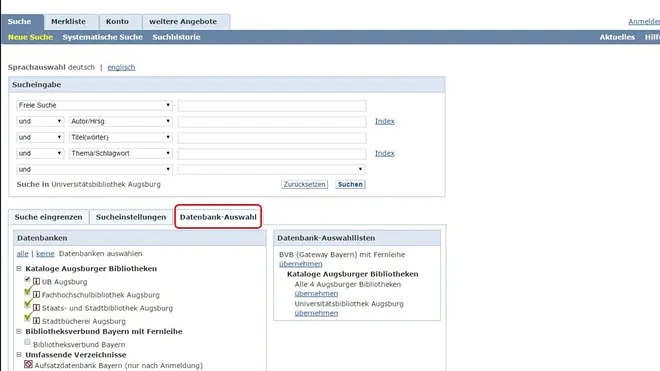Open the Thema/Schlagwort field dropdown
This screenshot has height=371, width=660.
coord(121,153)
